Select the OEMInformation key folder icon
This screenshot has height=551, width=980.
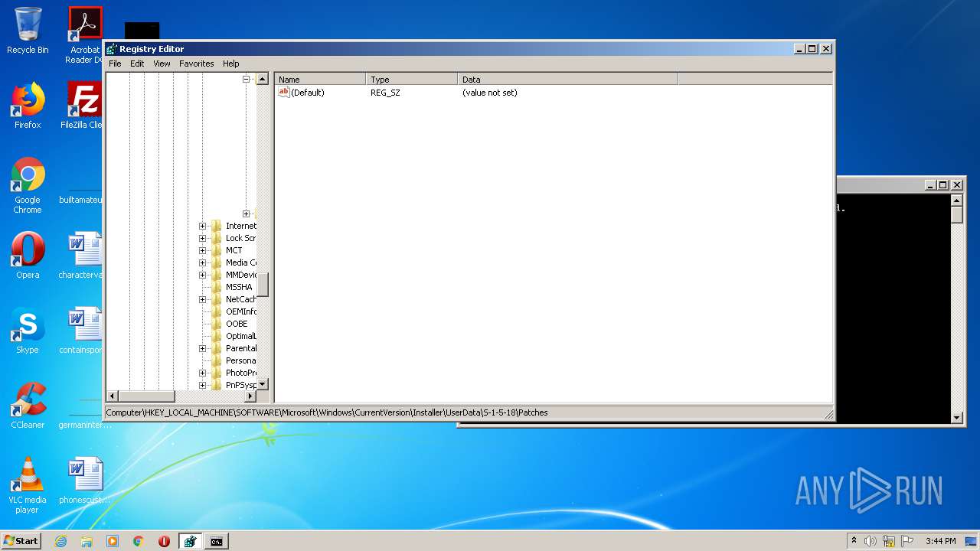pos(217,311)
